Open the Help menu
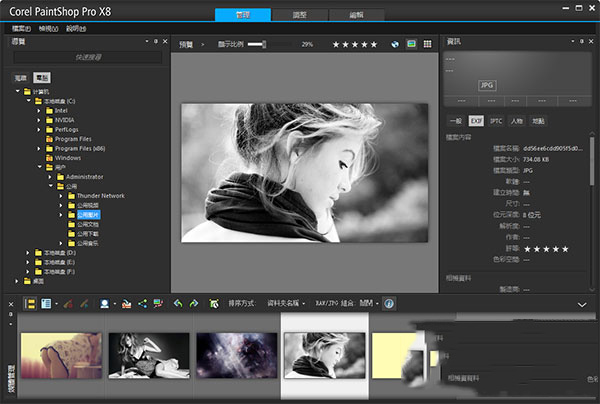 tap(76, 28)
